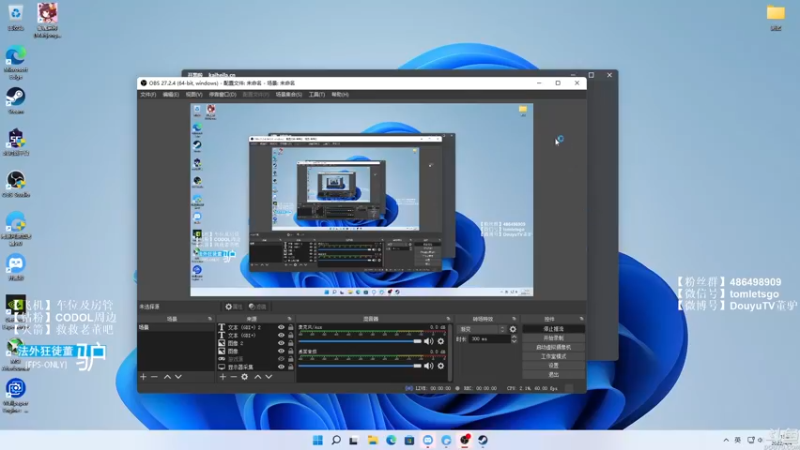Move source down with arrow icon
800x450 pixels.
268,377
